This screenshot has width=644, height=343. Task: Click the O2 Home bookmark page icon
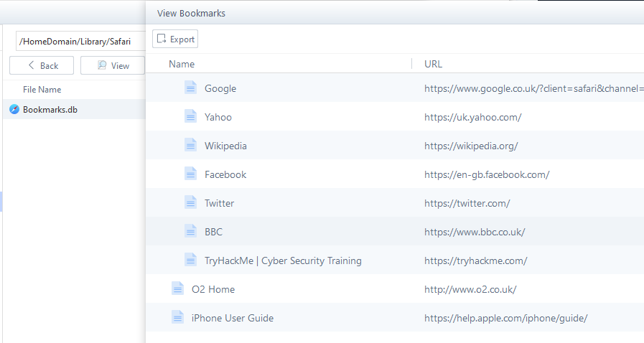pyautogui.click(x=177, y=289)
